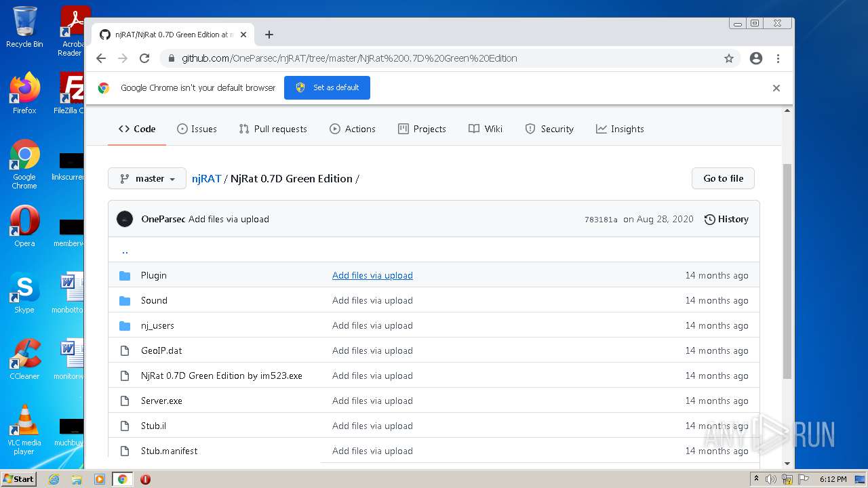This screenshot has height=488, width=868.
Task: Open the Recycle Bin desktop icon
Action: click(24, 27)
